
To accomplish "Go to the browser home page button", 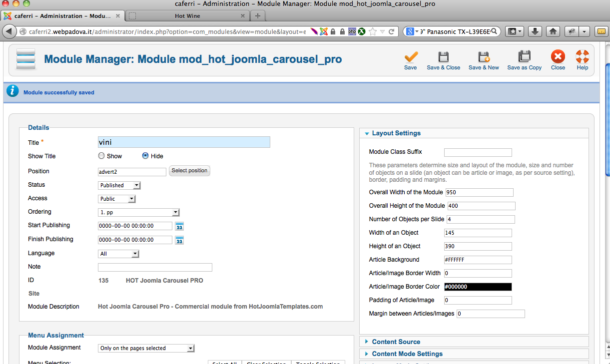I will pos(553,31).
